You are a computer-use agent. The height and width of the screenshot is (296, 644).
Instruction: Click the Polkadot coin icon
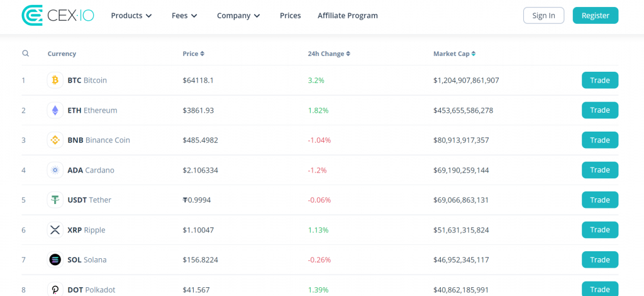coord(55,290)
